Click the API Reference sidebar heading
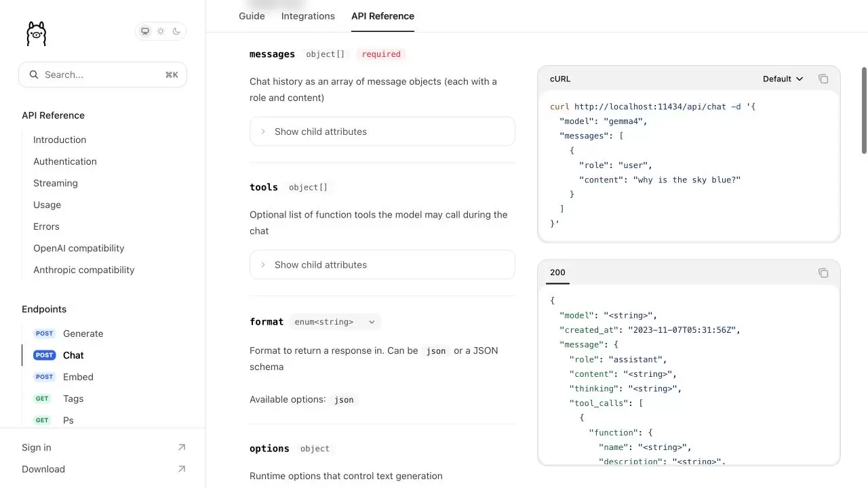868x488 pixels. point(53,115)
